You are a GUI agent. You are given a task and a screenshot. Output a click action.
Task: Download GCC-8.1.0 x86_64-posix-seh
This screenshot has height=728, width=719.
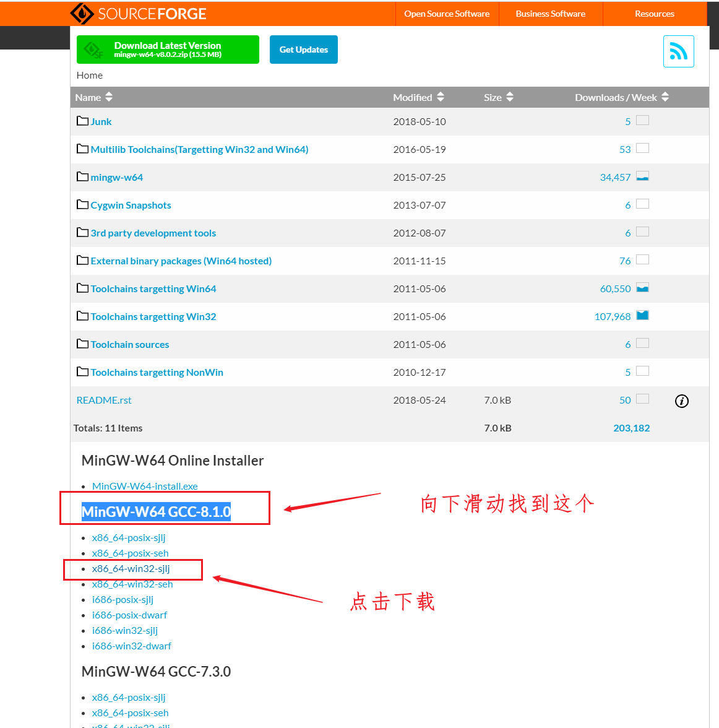coord(131,553)
